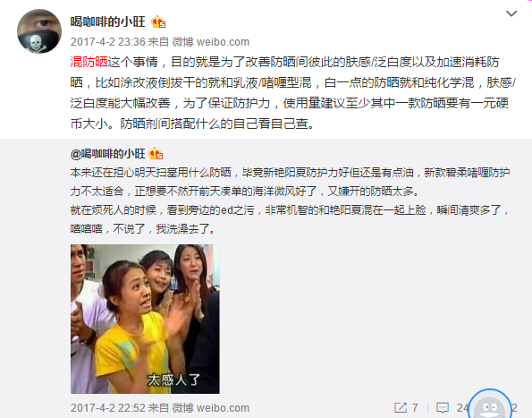Click the repost count 7
This screenshot has width=532, height=418.
pyautogui.click(x=415, y=407)
